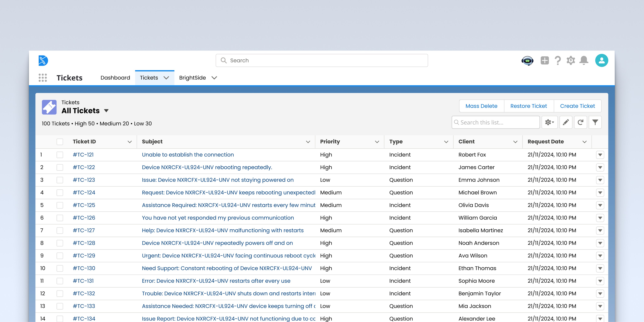Select the checkbox for ticket #TC-121
This screenshot has width=644, height=322.
(60, 155)
